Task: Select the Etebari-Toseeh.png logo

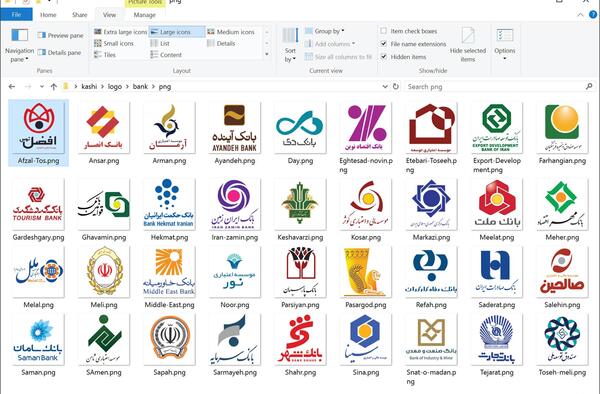Action: click(x=431, y=127)
